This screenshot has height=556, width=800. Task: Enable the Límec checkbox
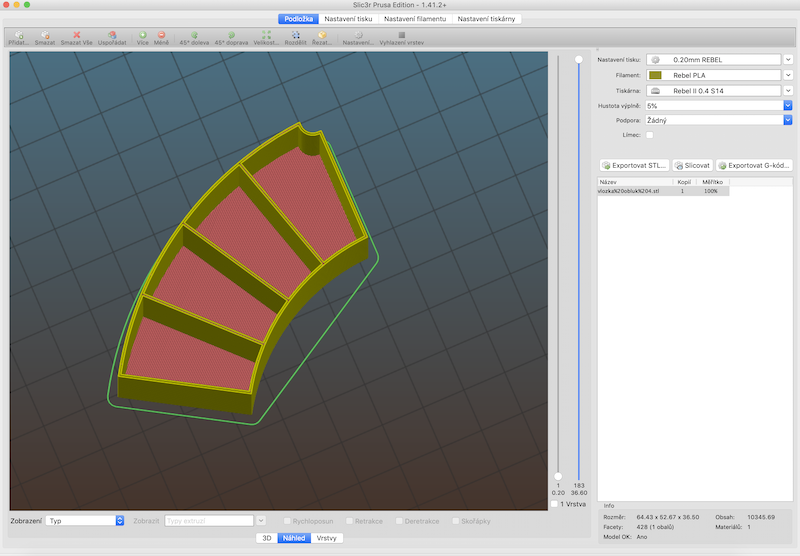coord(650,134)
